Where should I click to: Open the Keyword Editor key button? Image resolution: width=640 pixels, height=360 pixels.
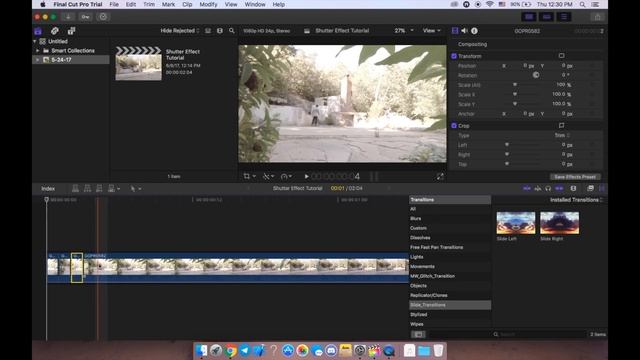(85, 17)
